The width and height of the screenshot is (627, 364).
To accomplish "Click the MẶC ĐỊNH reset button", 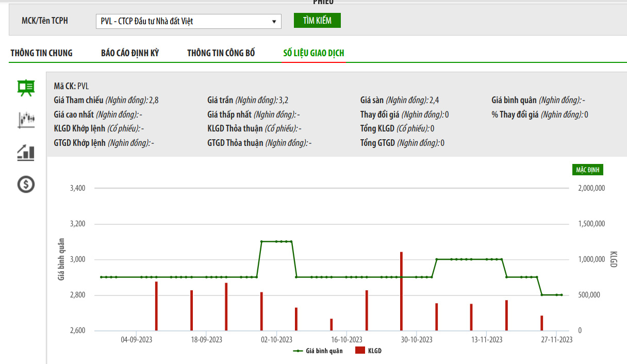I will click(x=587, y=170).
